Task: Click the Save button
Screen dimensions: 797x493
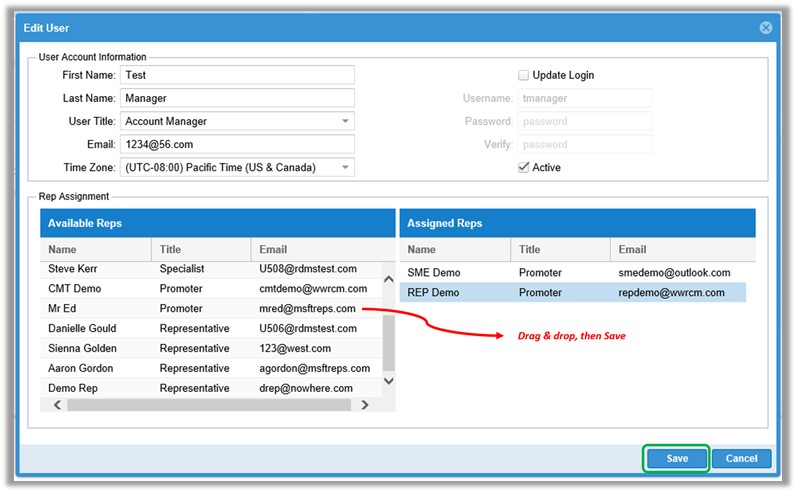Action: [676, 458]
